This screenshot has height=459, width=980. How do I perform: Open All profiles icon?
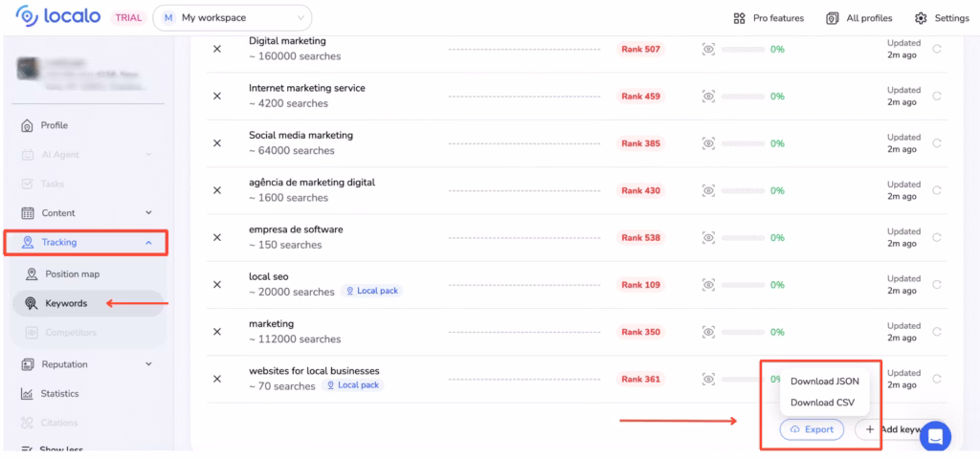(x=833, y=18)
